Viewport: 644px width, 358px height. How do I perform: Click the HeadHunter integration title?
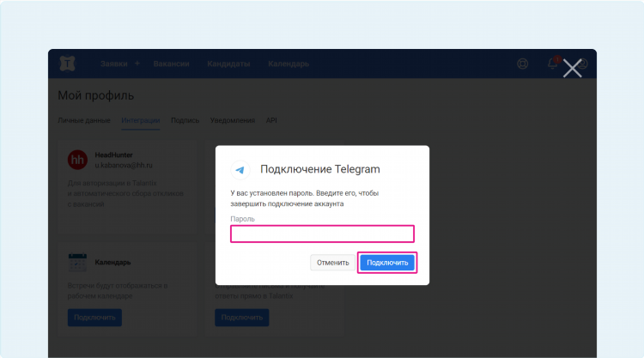(x=113, y=155)
